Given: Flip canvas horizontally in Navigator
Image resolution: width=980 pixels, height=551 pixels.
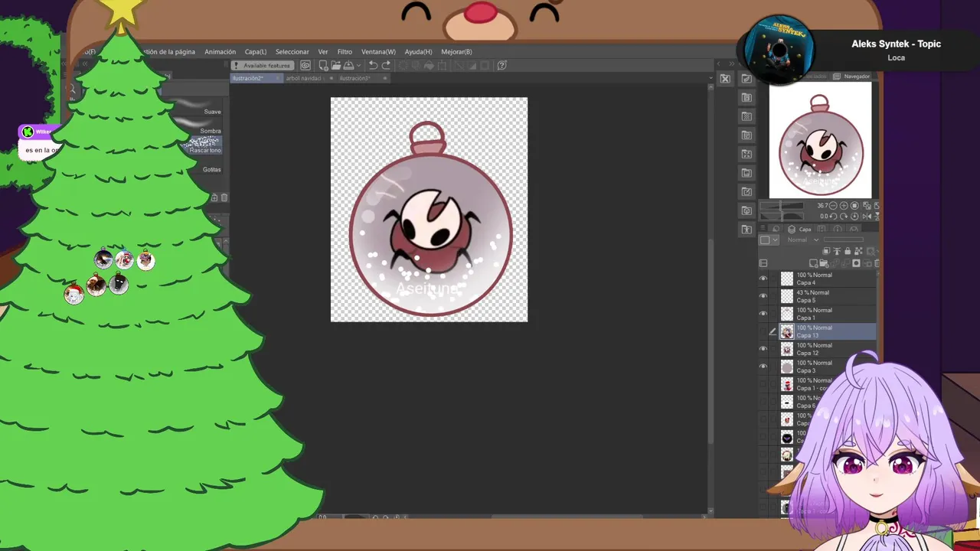Looking at the screenshot, I should click(867, 217).
